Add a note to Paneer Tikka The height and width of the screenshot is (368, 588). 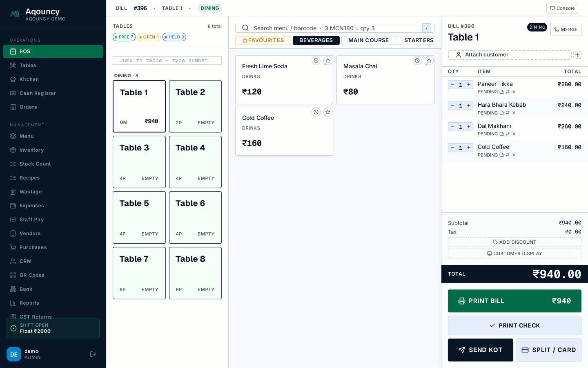point(502,92)
